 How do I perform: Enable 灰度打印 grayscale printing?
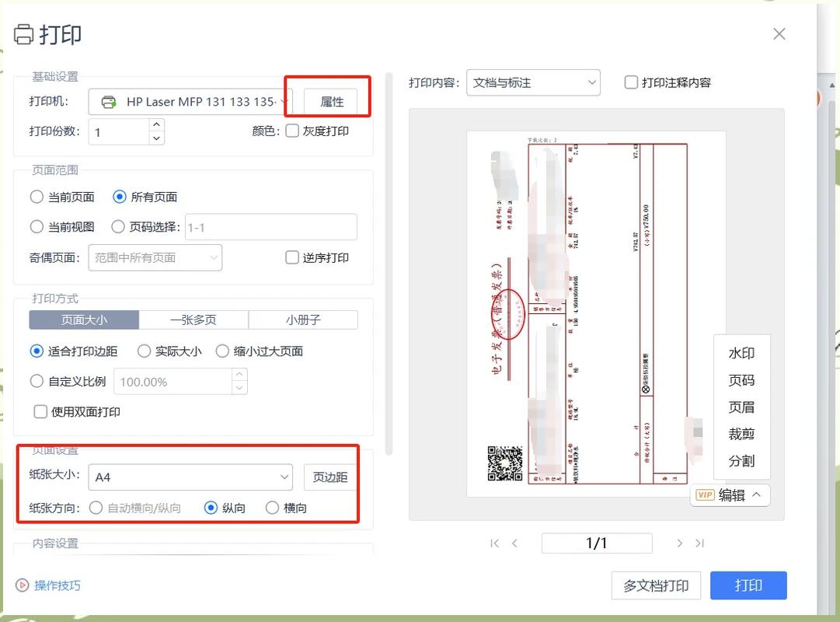tap(292, 131)
